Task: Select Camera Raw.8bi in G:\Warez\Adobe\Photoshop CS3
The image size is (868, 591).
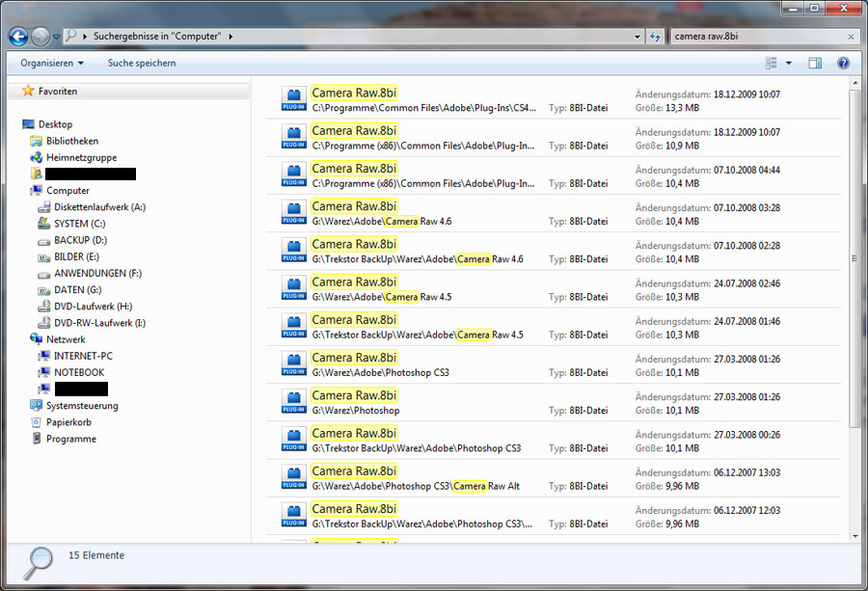Action: click(x=554, y=364)
